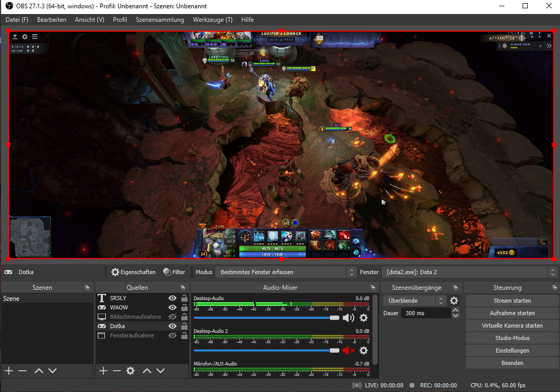Add a new scene with the plus icon

click(x=9, y=371)
